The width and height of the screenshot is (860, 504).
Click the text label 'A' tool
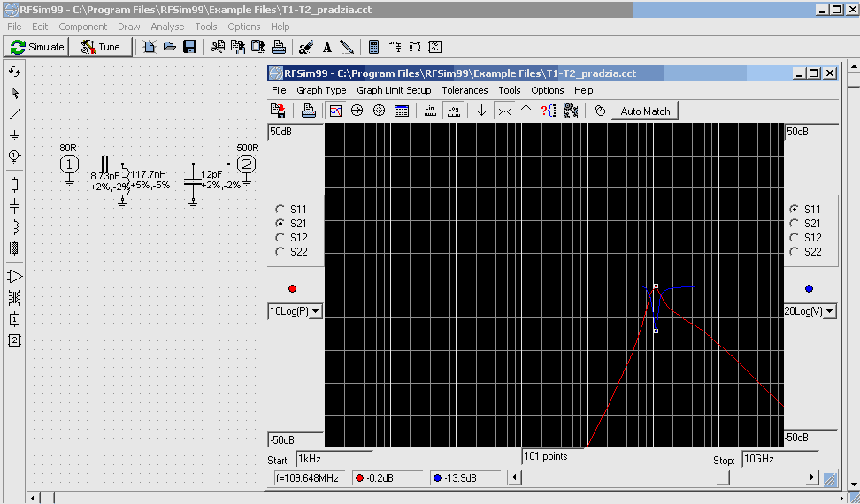[326, 47]
